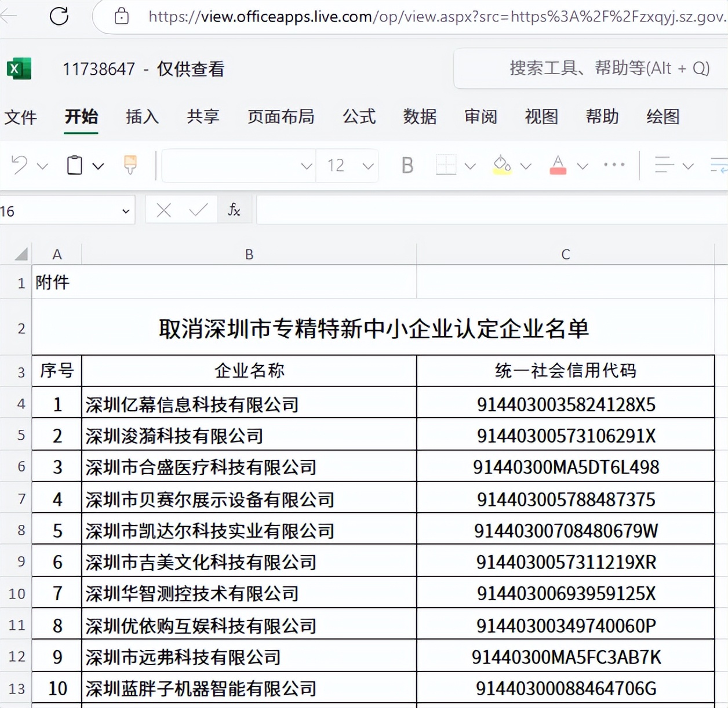Open the 视图 tab
Image resolution: width=728 pixels, height=708 pixels.
542,117
